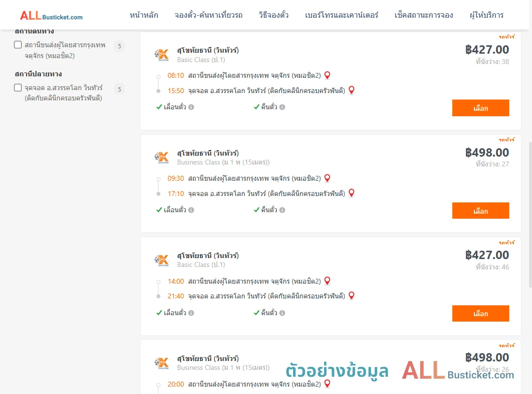Click operator logo on the 08:10 trip card

pos(162,55)
